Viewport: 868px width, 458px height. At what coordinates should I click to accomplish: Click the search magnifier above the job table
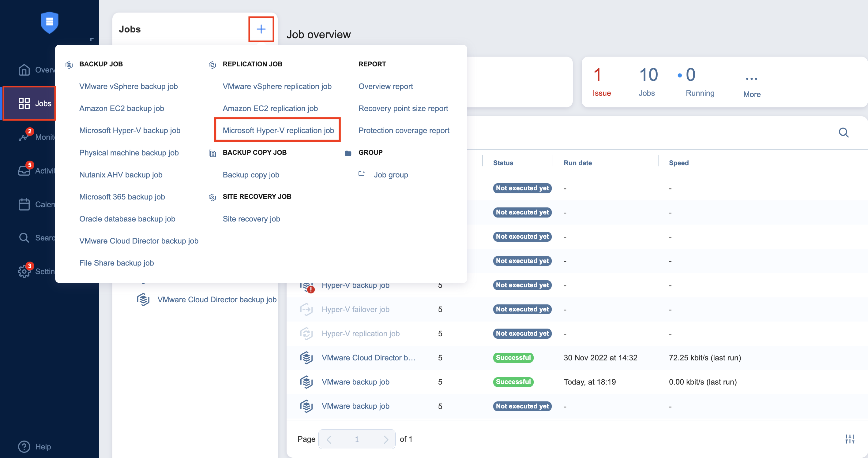(x=844, y=133)
